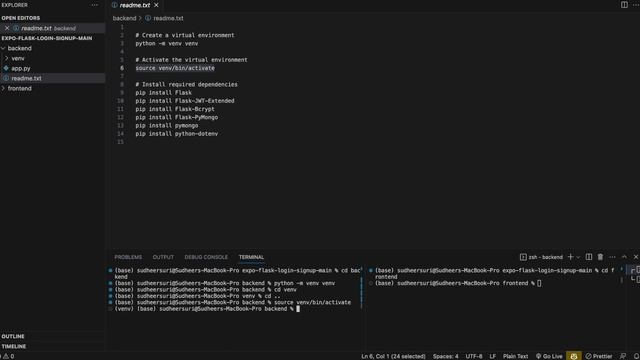Click 'pip install python-dotenv' line
Viewport: 640px width, 360px height.
(x=177, y=134)
